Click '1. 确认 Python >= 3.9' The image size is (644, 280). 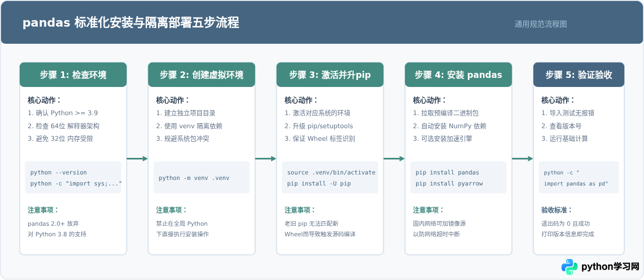tap(63, 113)
